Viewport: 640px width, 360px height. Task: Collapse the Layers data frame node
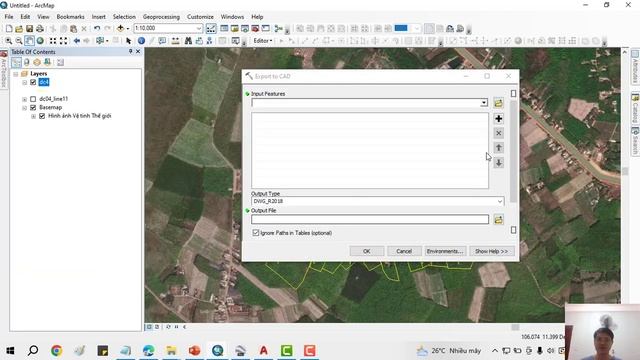pos(16,74)
